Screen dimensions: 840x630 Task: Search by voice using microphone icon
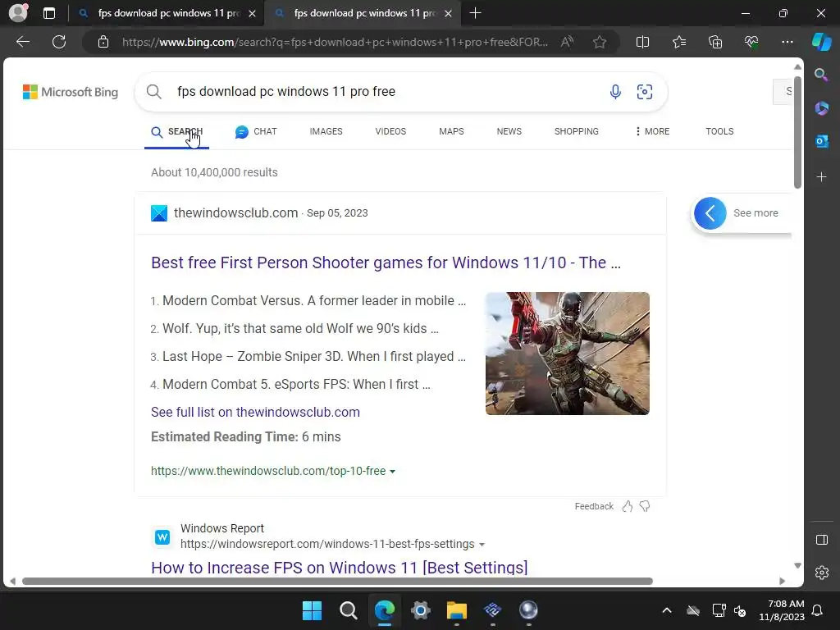coord(615,92)
